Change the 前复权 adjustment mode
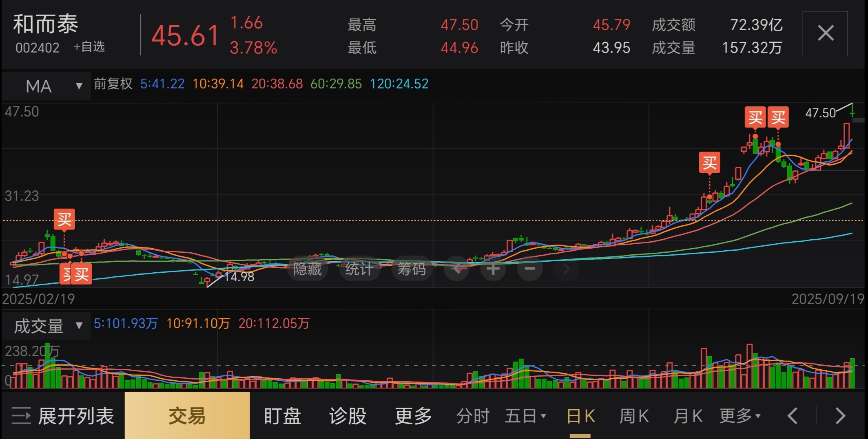The image size is (868, 439). (113, 84)
